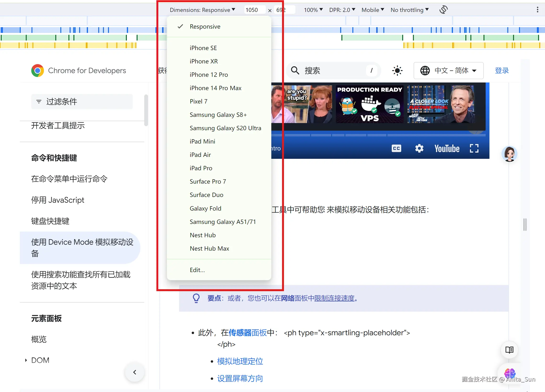This screenshot has width=545, height=392.
Task: Open the 中文 – 简体 language selector
Action: (448, 70)
